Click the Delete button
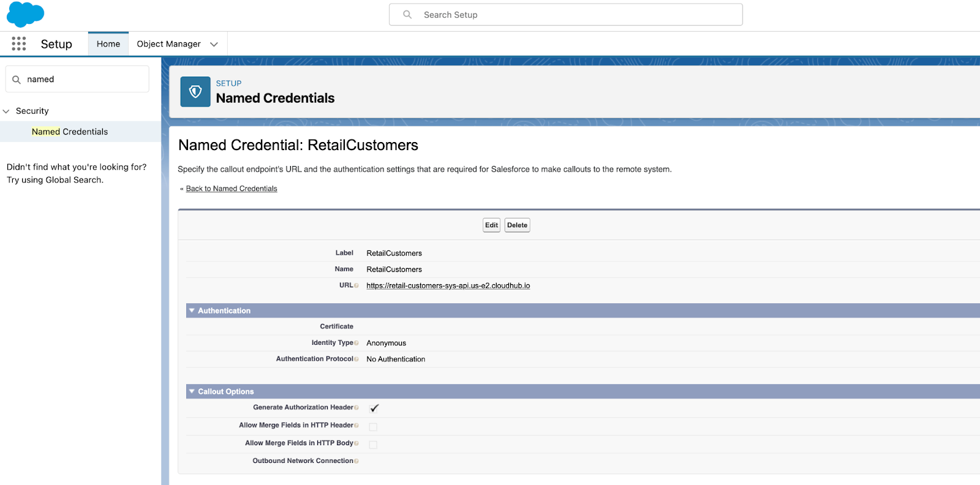This screenshot has height=485, width=980. click(517, 225)
